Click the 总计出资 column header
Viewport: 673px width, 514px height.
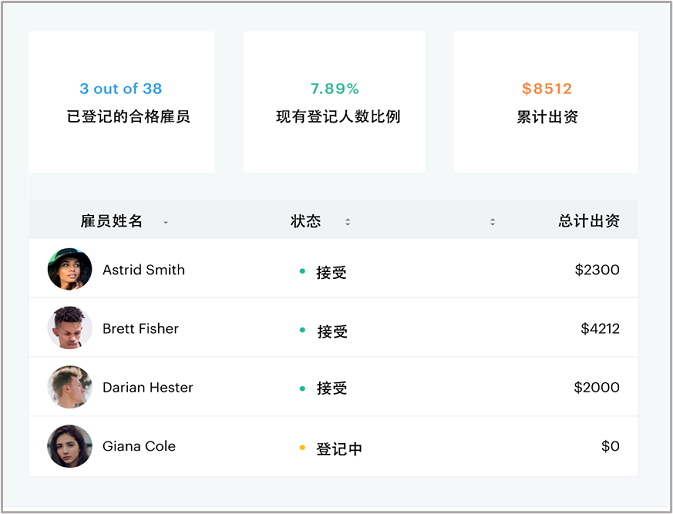[589, 221]
